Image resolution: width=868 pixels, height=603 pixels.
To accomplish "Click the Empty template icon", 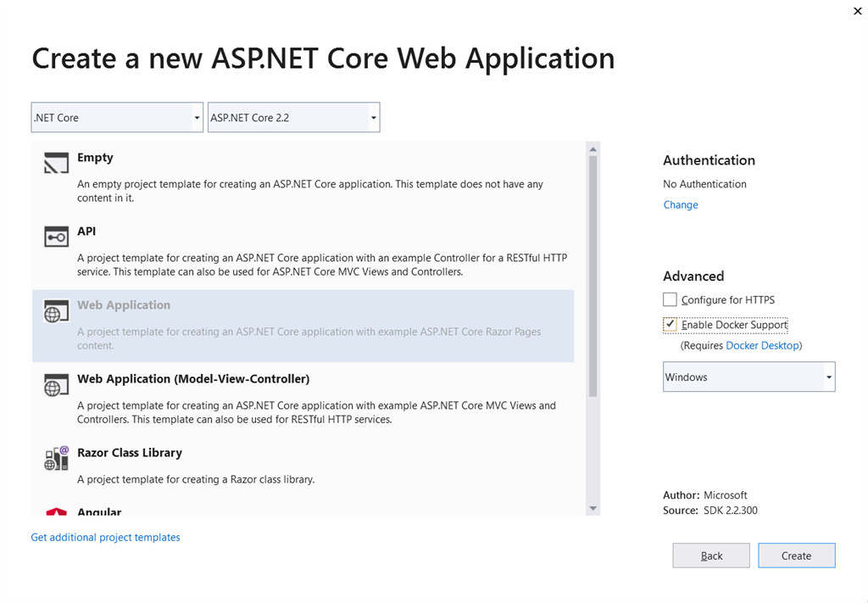I will pyautogui.click(x=54, y=163).
